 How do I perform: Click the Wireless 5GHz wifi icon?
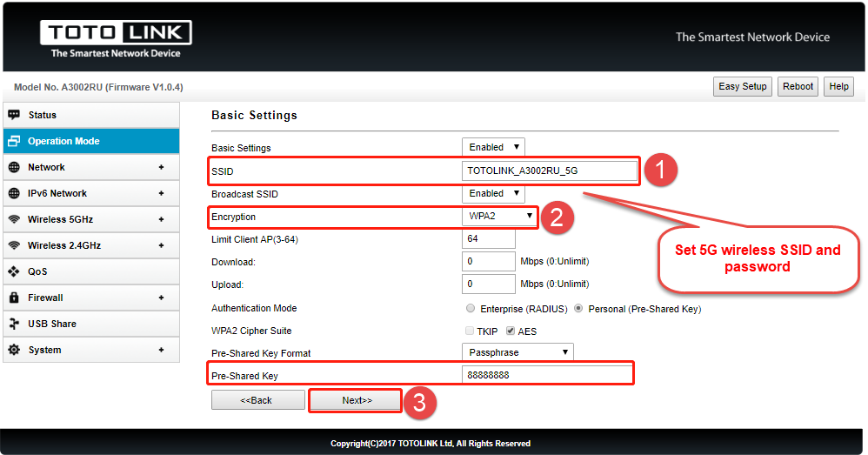[x=15, y=219]
